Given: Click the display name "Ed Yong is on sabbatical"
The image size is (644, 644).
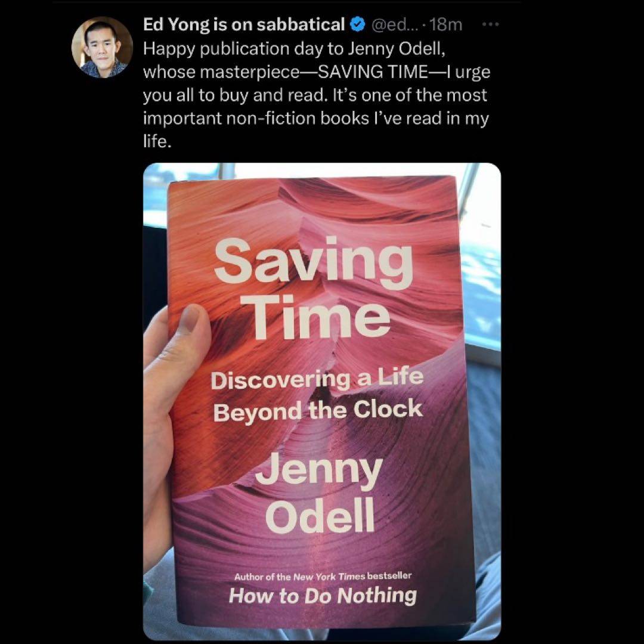Looking at the screenshot, I should pyautogui.click(x=244, y=24).
